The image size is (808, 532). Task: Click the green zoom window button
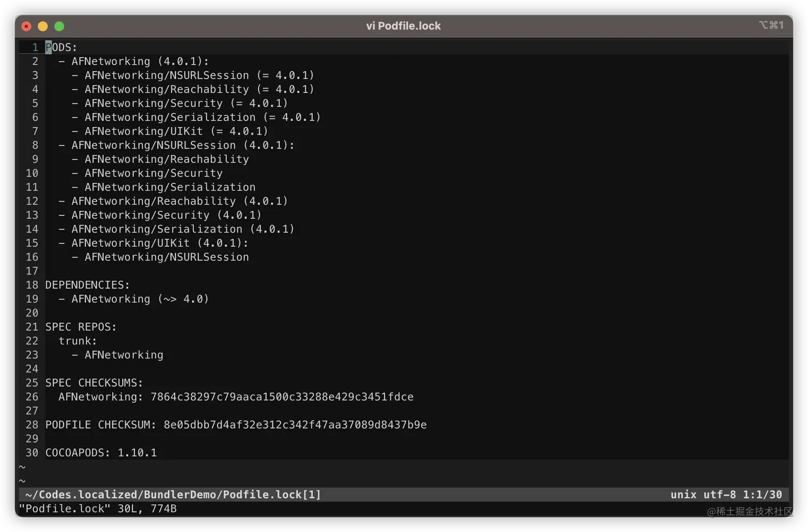pyautogui.click(x=59, y=26)
